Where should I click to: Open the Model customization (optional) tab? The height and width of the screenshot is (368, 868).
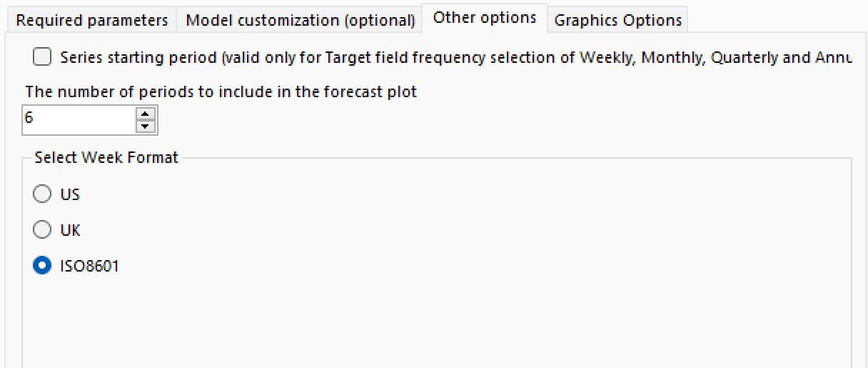pos(300,20)
